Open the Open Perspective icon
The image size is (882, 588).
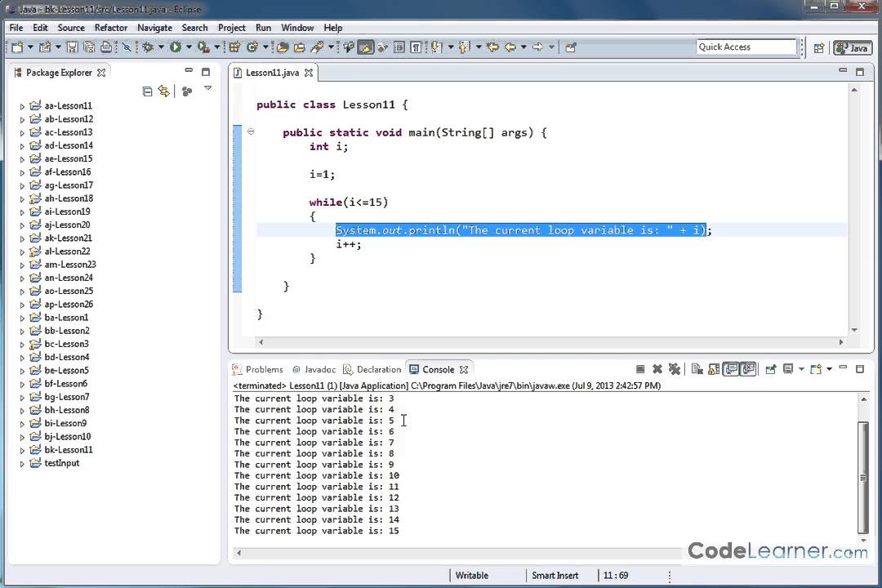tap(819, 48)
